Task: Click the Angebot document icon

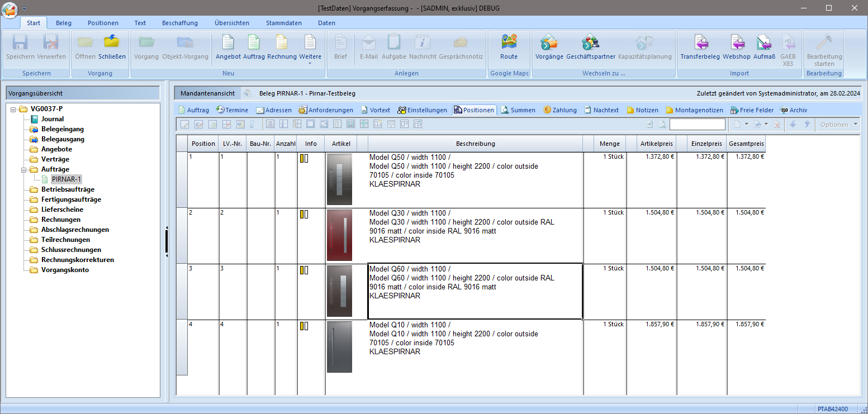Action: click(x=228, y=43)
